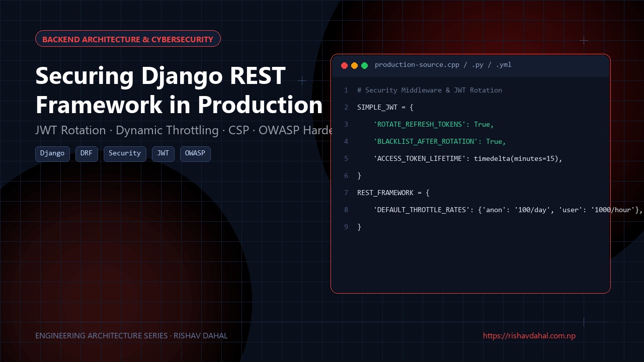
Task: Click the orange window dot in code panel
Action: pos(354,65)
